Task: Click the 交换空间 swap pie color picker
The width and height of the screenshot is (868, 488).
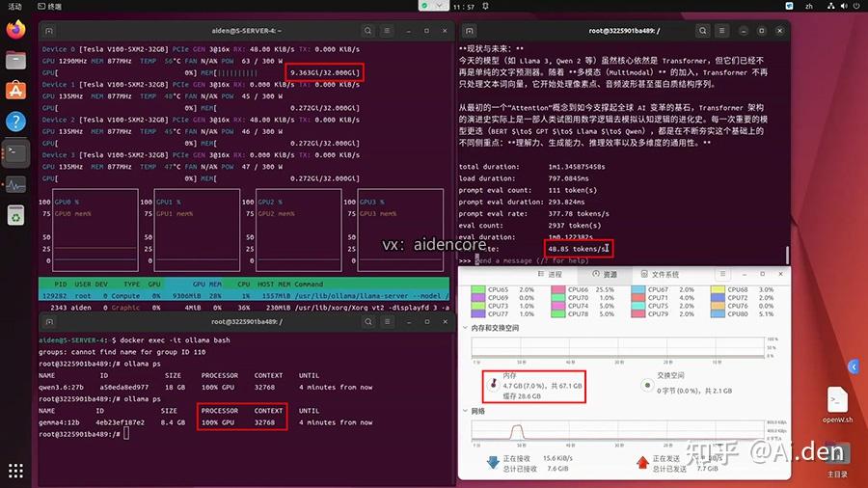Action: point(646,384)
